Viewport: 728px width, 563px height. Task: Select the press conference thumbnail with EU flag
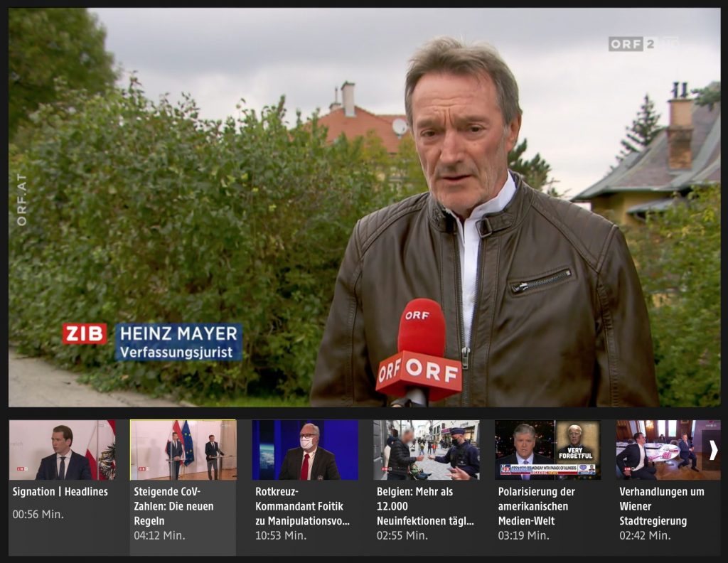click(183, 450)
